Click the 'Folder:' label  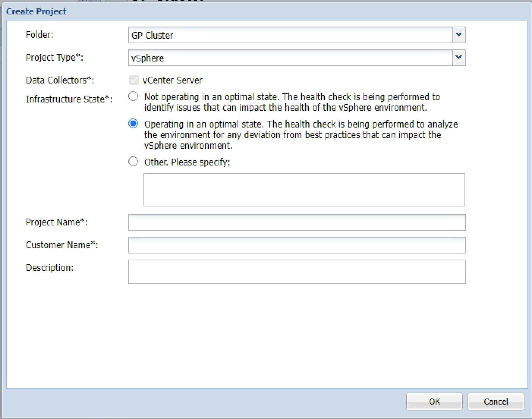(39, 35)
